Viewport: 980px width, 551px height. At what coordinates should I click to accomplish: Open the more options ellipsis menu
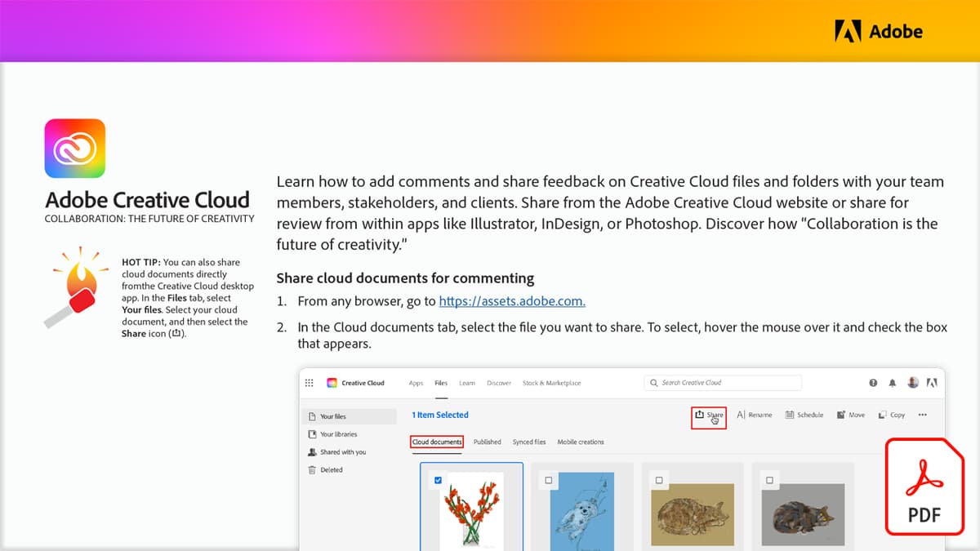[923, 415]
